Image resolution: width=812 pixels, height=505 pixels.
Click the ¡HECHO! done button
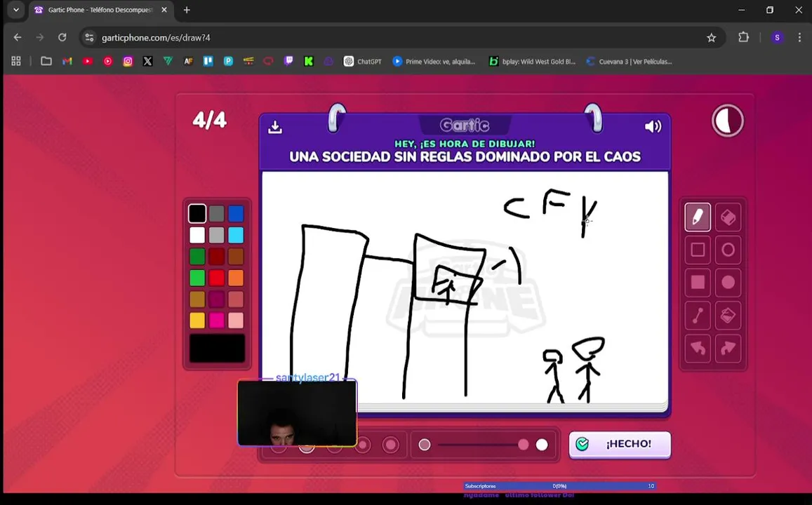pyautogui.click(x=620, y=445)
